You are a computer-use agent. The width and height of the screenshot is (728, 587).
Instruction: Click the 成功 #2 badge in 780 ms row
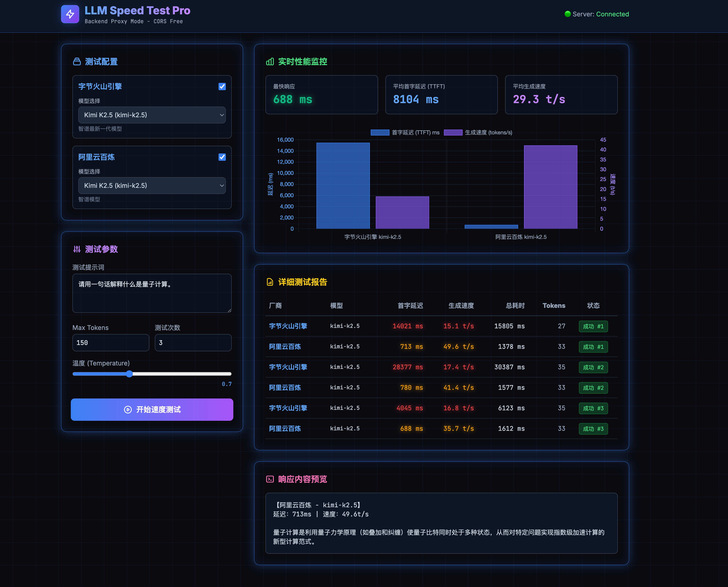(593, 388)
